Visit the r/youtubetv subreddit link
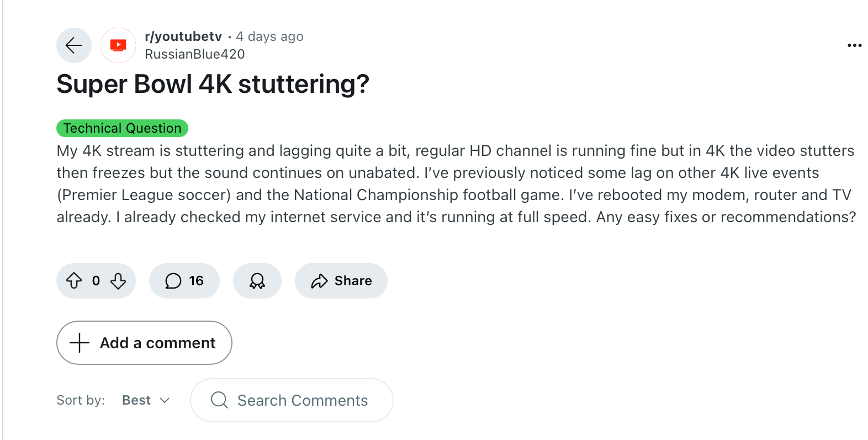 click(x=183, y=36)
